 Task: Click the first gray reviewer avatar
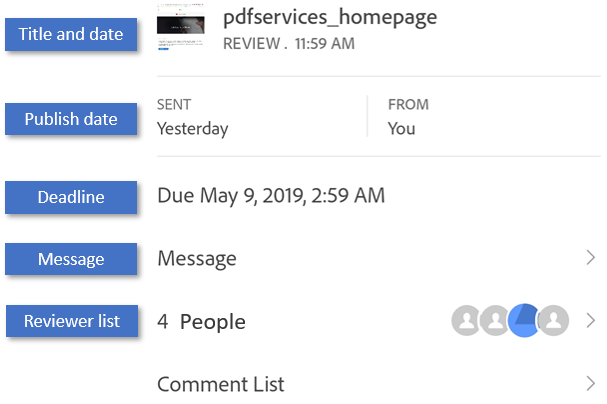tap(466, 321)
